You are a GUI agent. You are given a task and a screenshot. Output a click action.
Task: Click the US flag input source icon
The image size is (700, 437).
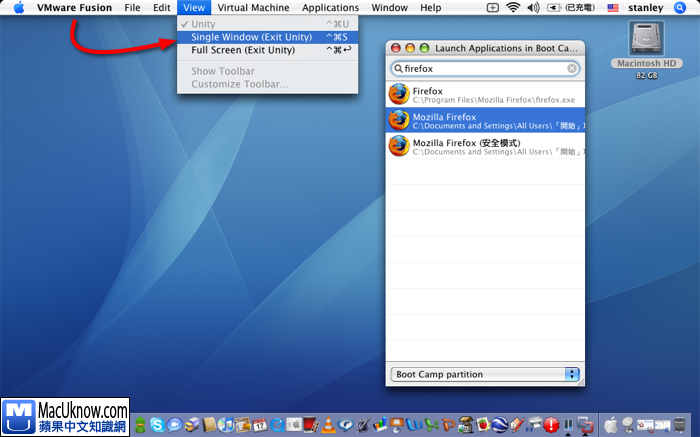click(612, 8)
